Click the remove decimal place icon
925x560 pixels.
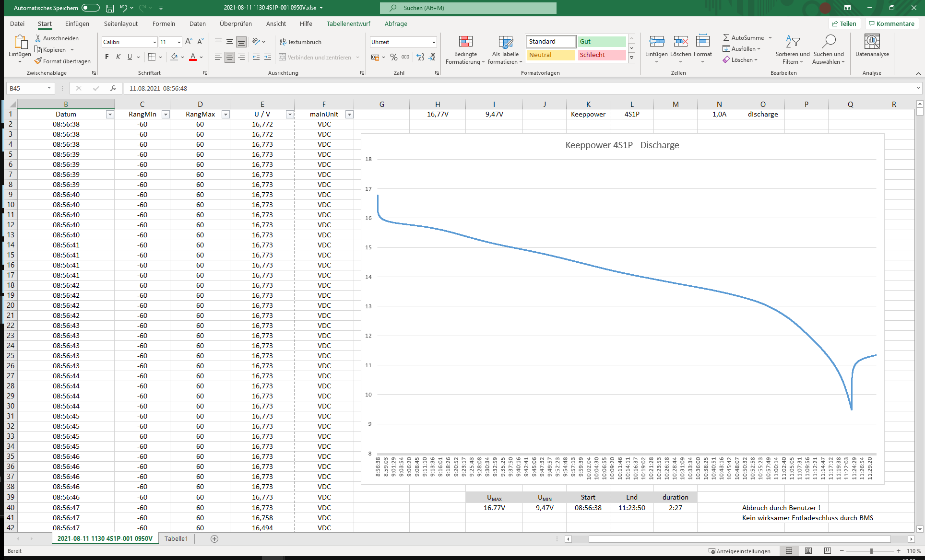coord(432,57)
